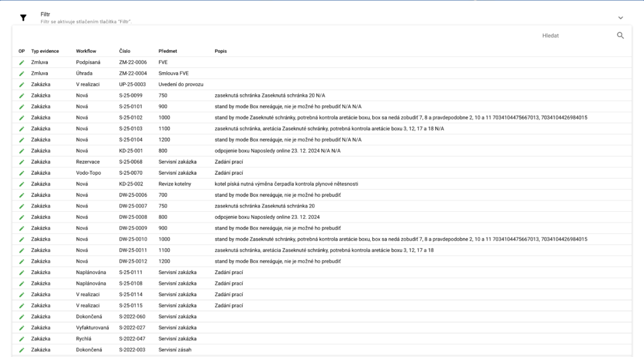Sort by Typ evidence column header

point(45,51)
